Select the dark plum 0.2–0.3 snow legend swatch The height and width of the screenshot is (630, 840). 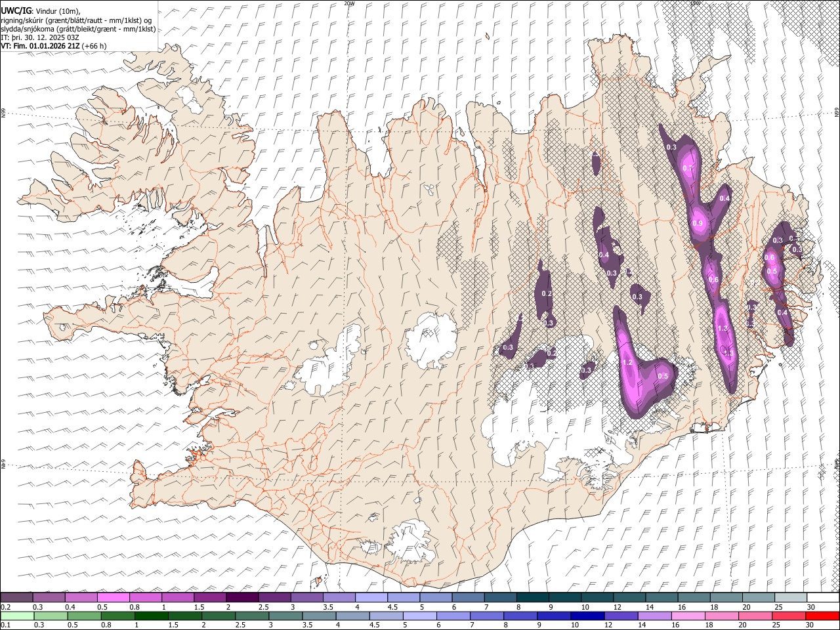pos(16,598)
